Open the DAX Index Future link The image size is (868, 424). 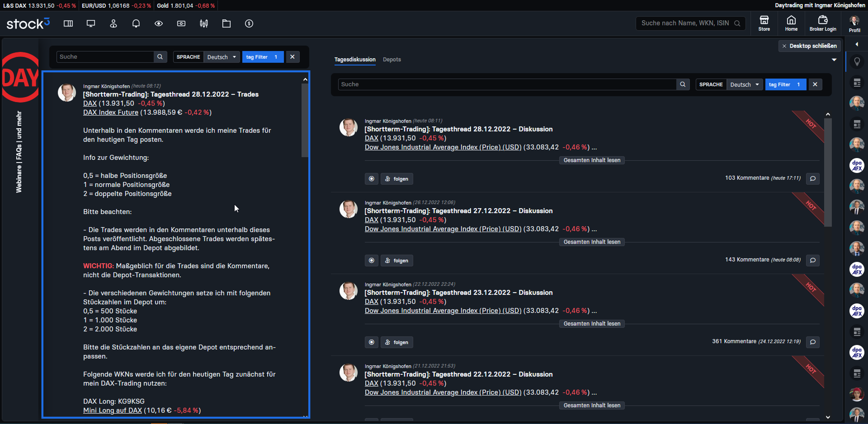[x=110, y=113]
